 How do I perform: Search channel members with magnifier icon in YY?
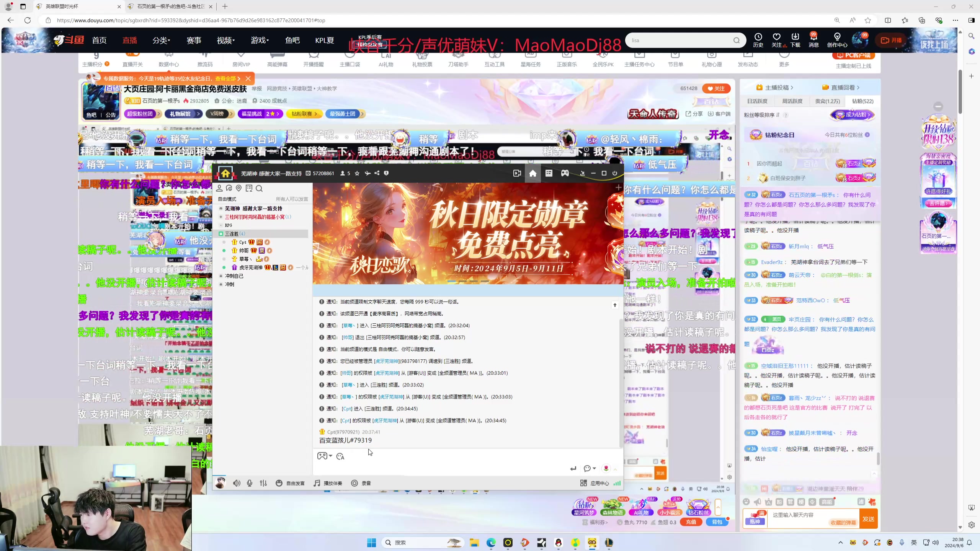point(259,188)
